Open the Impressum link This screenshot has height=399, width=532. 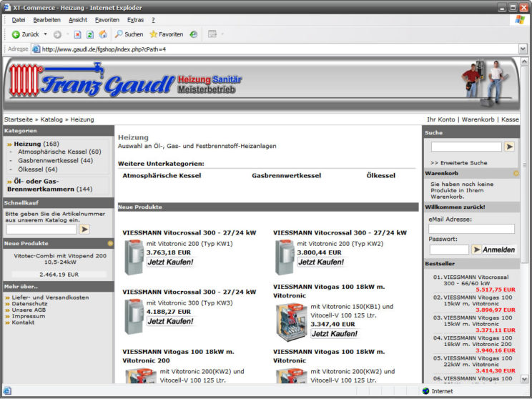click(x=28, y=316)
